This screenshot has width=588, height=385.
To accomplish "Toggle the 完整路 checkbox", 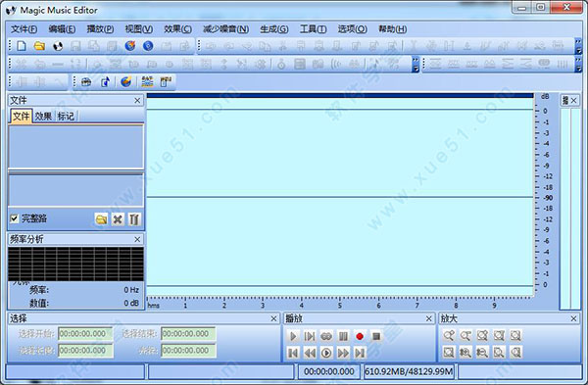I will pos(15,218).
